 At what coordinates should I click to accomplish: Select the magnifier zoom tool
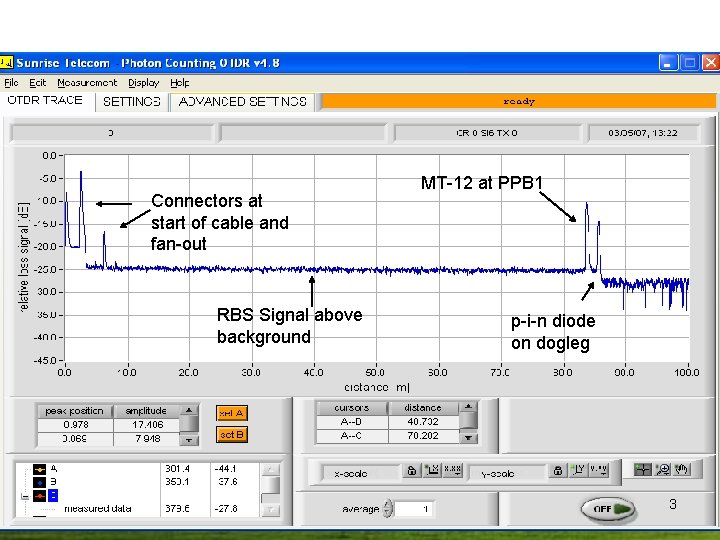click(663, 469)
